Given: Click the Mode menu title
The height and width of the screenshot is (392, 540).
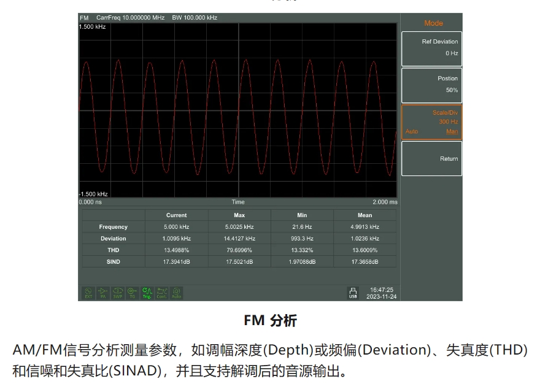Looking at the screenshot, I should 433,23.
